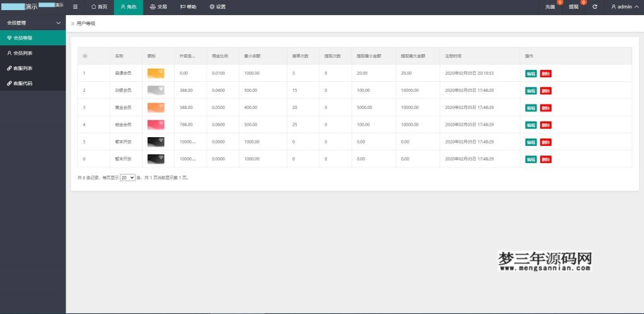Click the refresh icon in top bar
Screen dimensions: 644x314
[594, 7]
